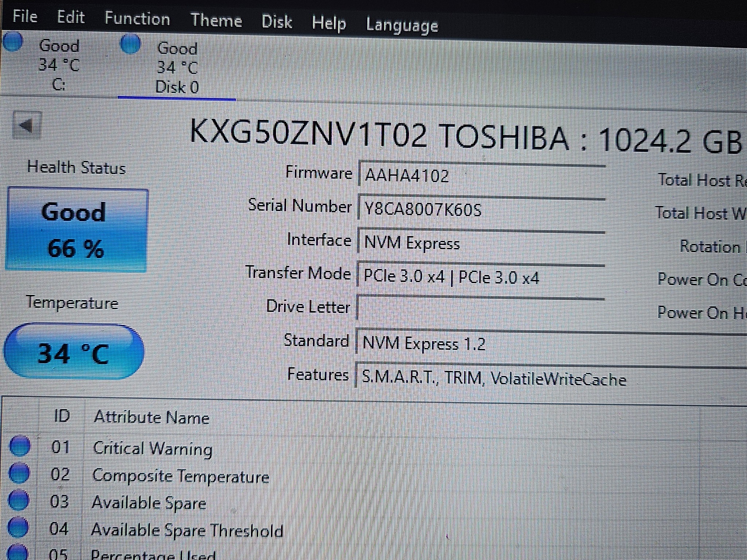This screenshot has height=560, width=747.
Task: Click the Interface field NVM Express
Action: (x=481, y=242)
